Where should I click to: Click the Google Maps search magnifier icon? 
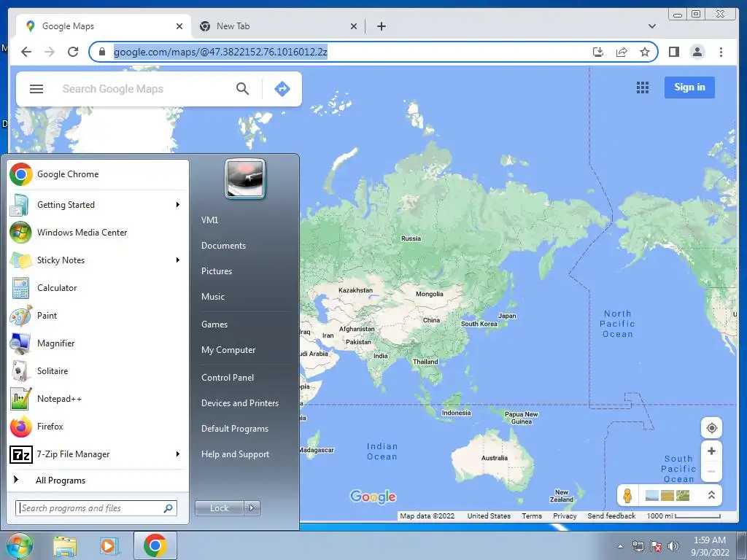[242, 88]
